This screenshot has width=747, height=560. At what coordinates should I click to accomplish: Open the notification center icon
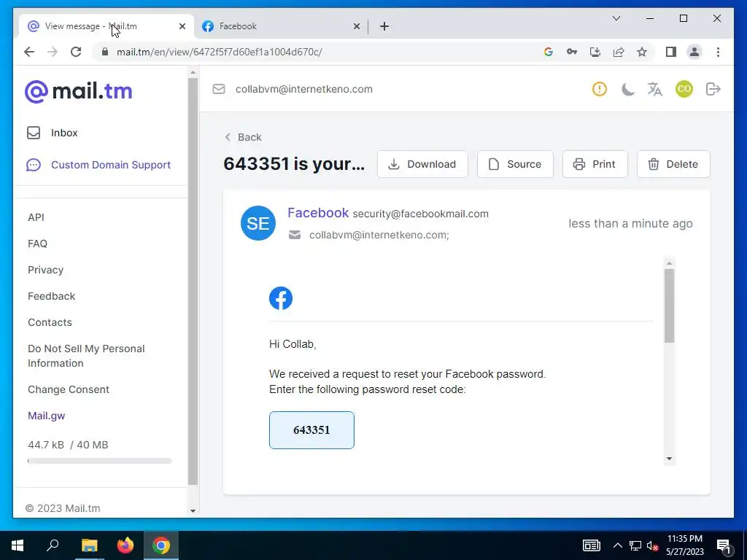point(724,546)
